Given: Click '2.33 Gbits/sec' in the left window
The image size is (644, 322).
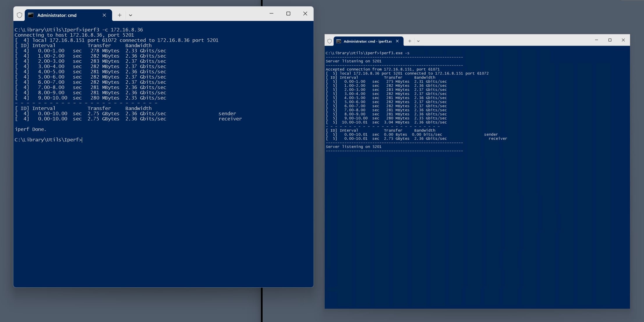Looking at the screenshot, I should pyautogui.click(x=146, y=51).
